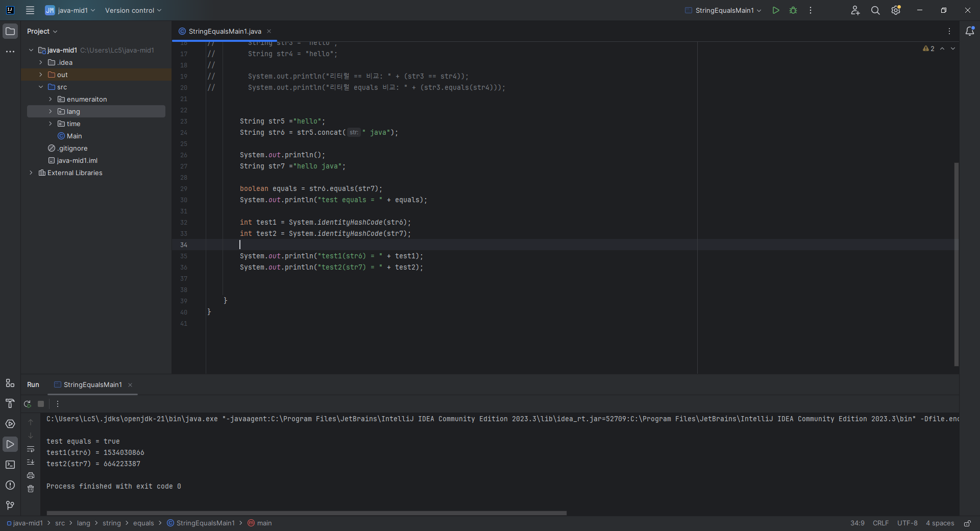
Task: Open Search Everywhere magnifier
Action: click(875, 10)
